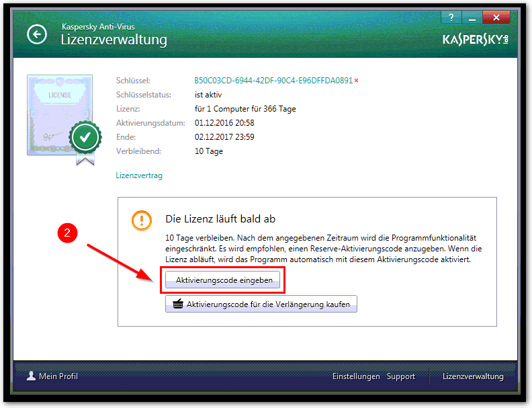
Task: Click the Kaspersky Lab logo
Action: tap(476, 40)
